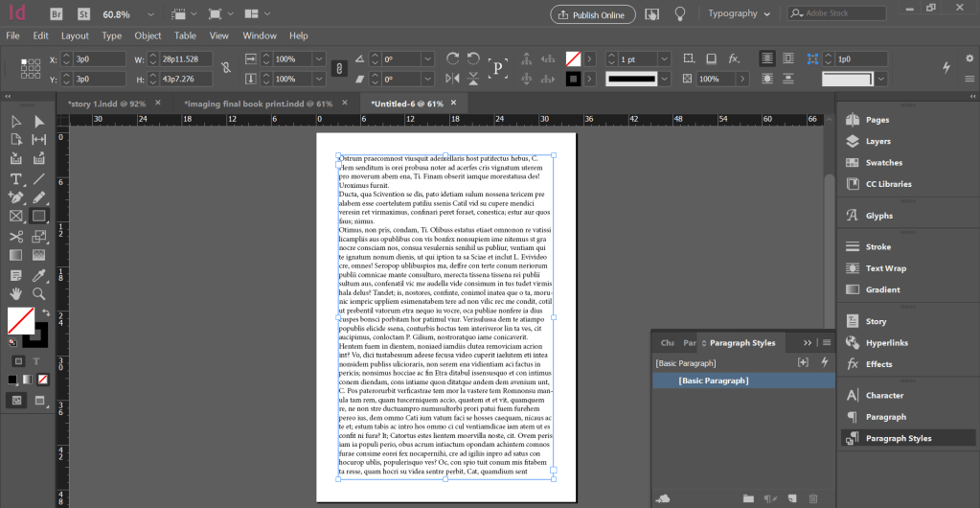Open the Glyphs panel
Image resolution: width=980 pixels, height=508 pixels.
[878, 216]
